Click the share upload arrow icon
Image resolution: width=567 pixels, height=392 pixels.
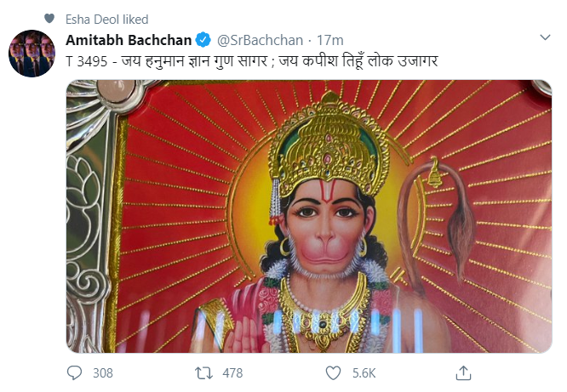pos(464,372)
